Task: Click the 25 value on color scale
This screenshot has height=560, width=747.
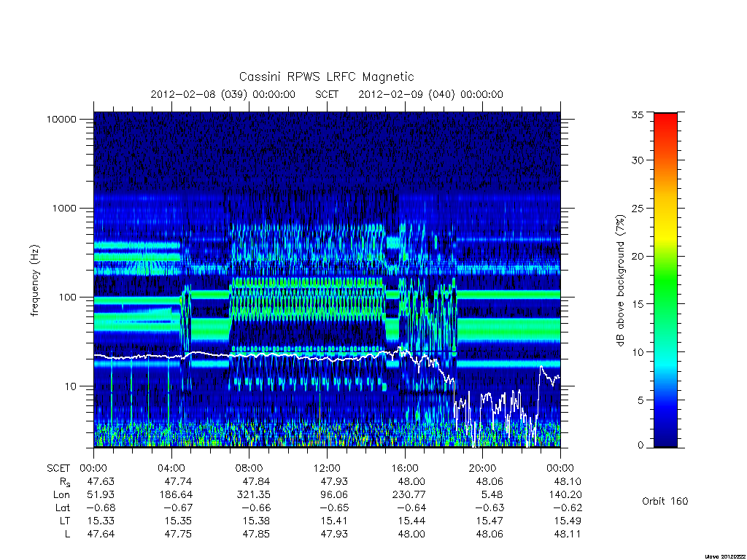Action: click(637, 209)
